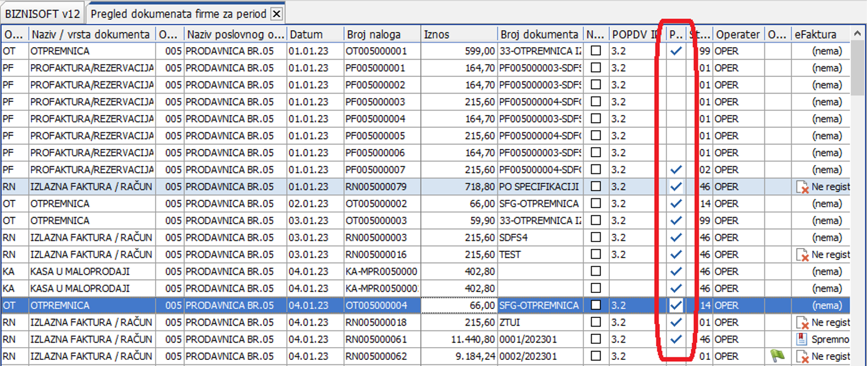Switch to the BIZNISOFT v12 tab
Screen dimensions: 868x366
(43, 13)
